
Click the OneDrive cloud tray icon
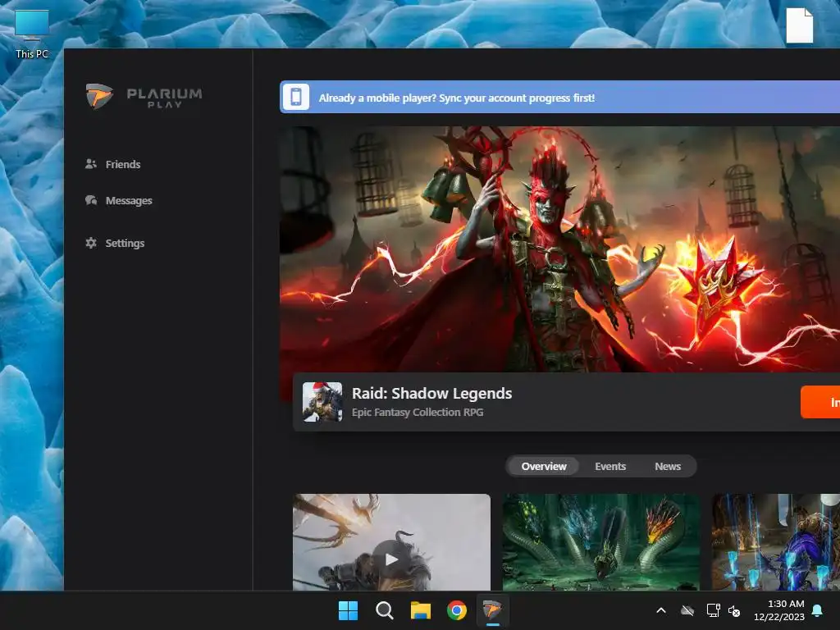687,610
